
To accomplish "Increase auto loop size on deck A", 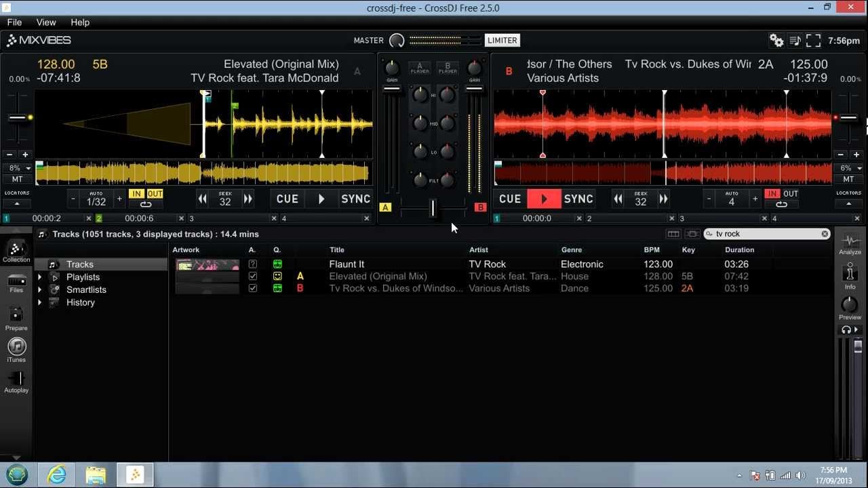I will pyautogui.click(x=119, y=199).
